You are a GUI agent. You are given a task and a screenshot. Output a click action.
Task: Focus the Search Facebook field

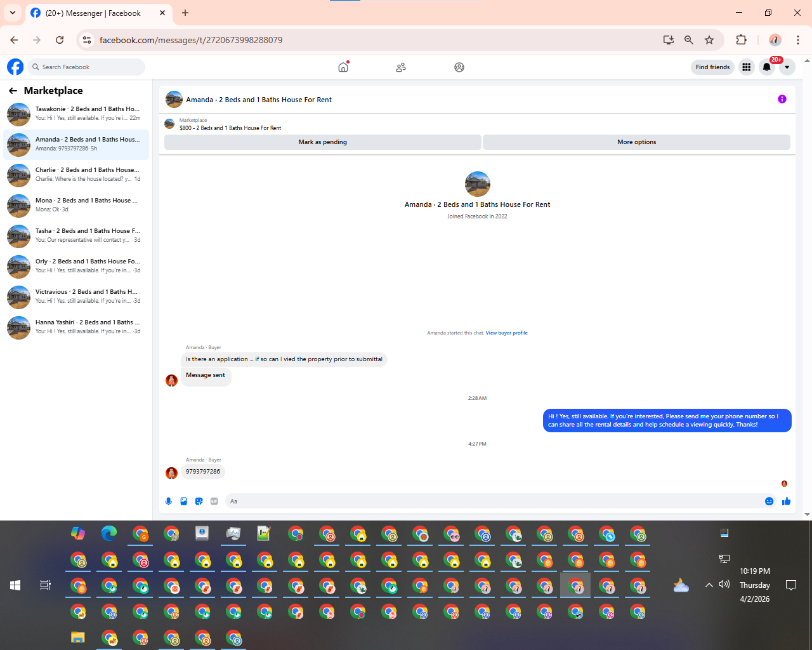tap(86, 67)
